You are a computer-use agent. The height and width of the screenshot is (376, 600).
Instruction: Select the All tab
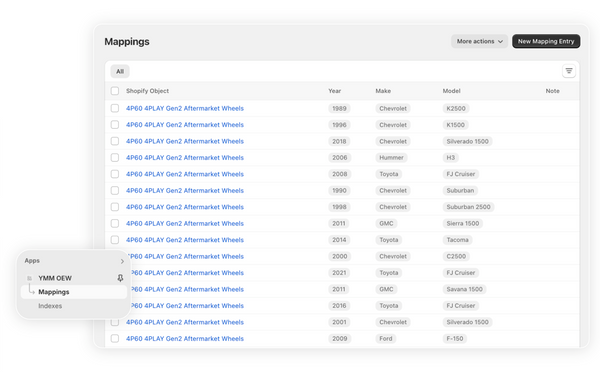click(120, 72)
